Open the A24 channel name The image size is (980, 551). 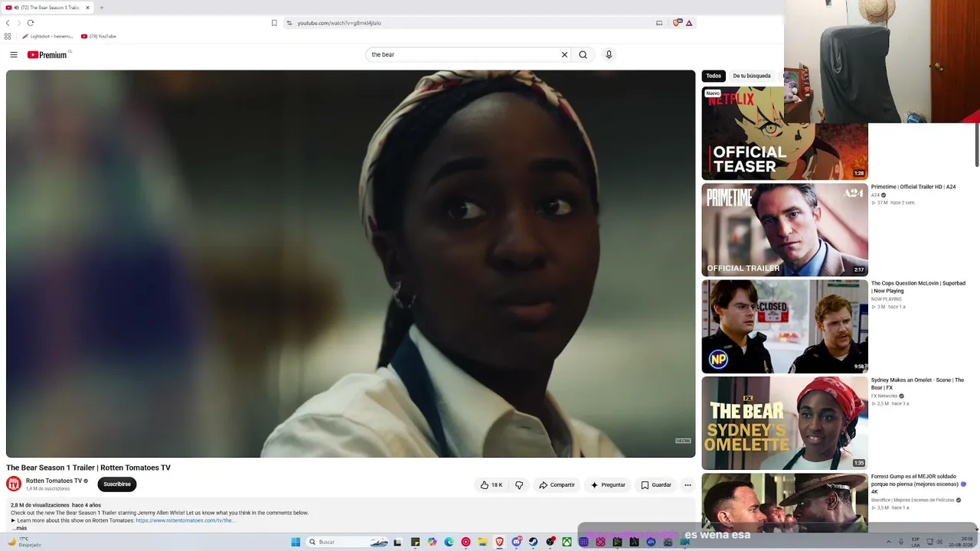pos(875,195)
